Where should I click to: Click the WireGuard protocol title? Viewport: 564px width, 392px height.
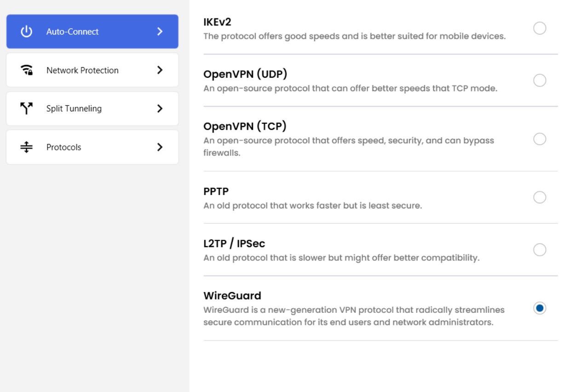[232, 295]
